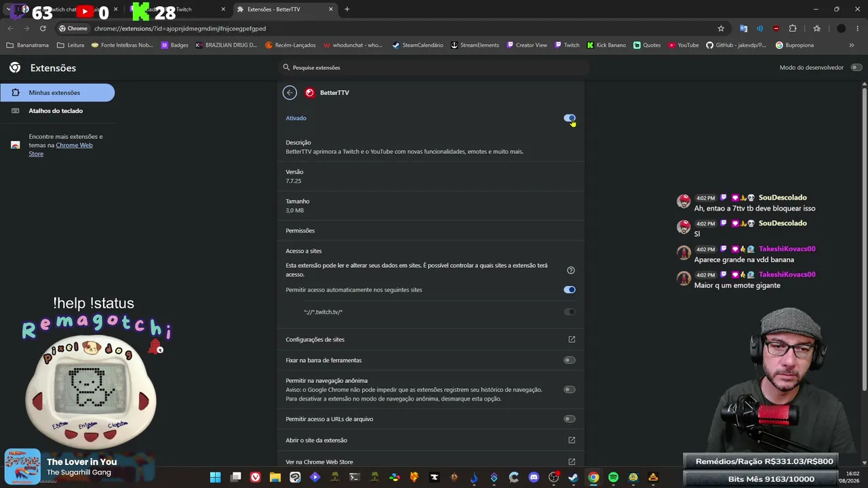Screen dimensions: 868x488
Task: Open the Twitch bookmark in bookmarks bar
Action: (x=567, y=45)
